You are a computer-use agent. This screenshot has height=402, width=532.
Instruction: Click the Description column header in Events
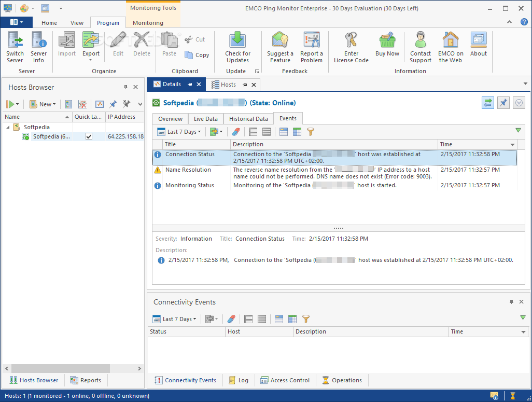pos(334,144)
